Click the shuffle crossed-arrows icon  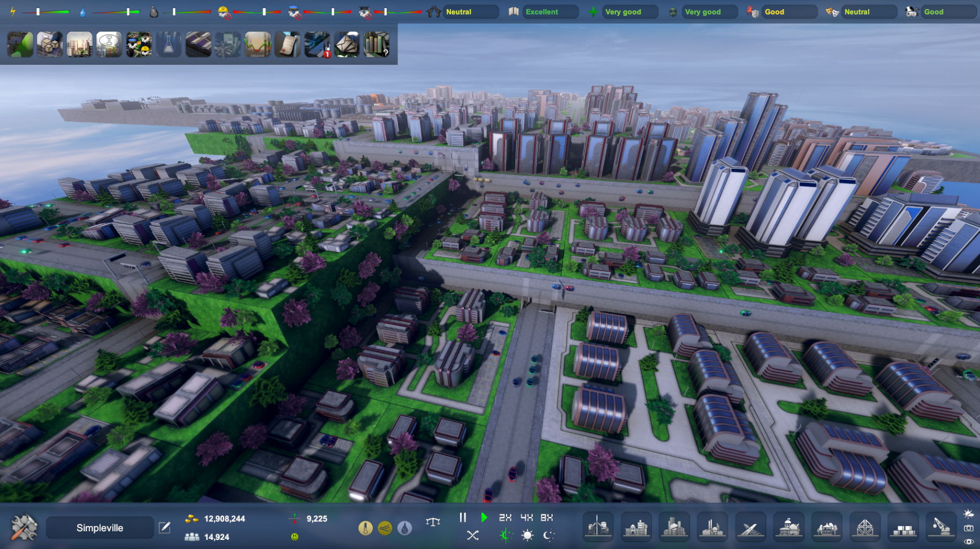[473, 535]
